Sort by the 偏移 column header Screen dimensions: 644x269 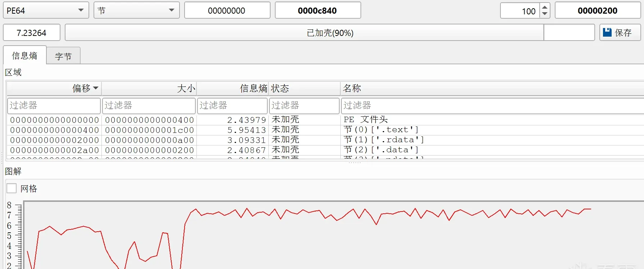[x=54, y=88]
